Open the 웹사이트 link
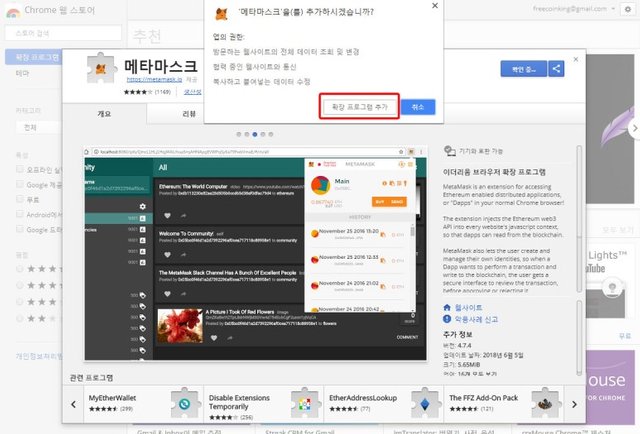Screen dimensions: 640x434 (469, 307)
